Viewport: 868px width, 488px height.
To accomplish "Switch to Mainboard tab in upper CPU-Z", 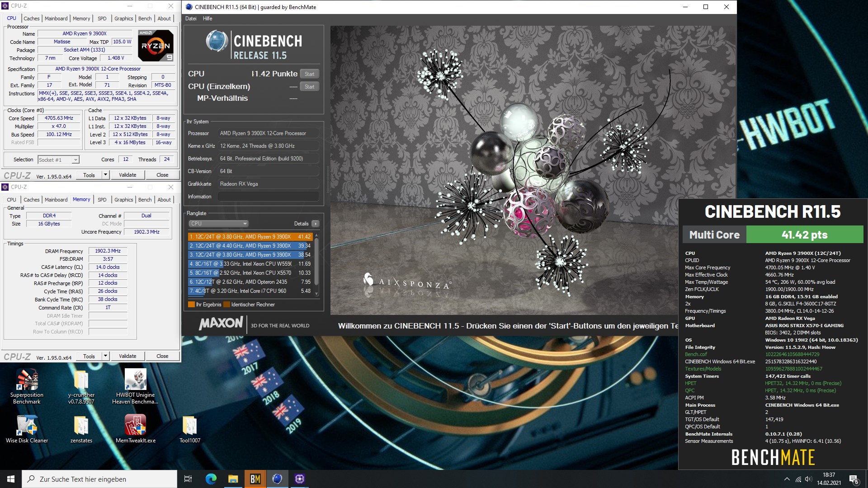I will 56,19.
